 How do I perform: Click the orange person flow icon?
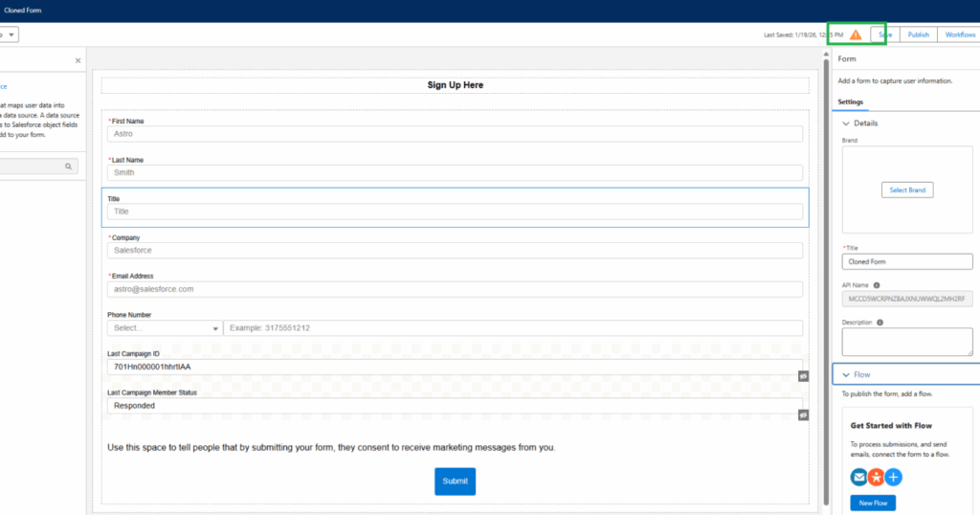click(877, 478)
